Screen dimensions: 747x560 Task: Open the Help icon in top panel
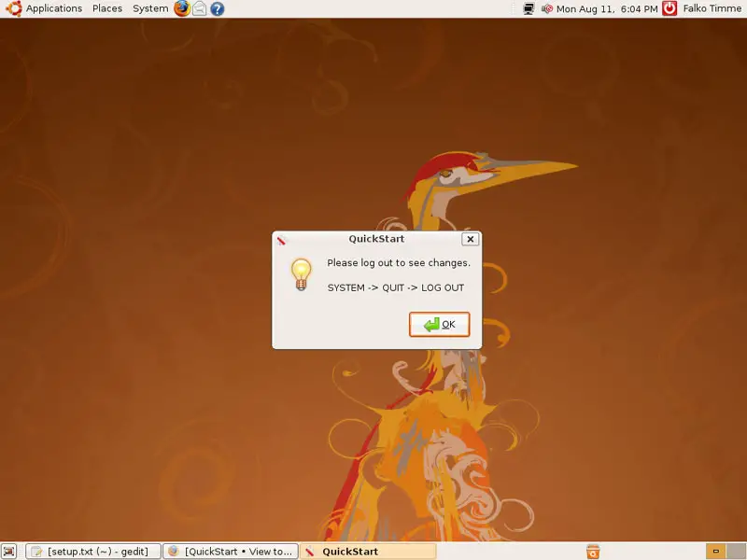point(218,8)
